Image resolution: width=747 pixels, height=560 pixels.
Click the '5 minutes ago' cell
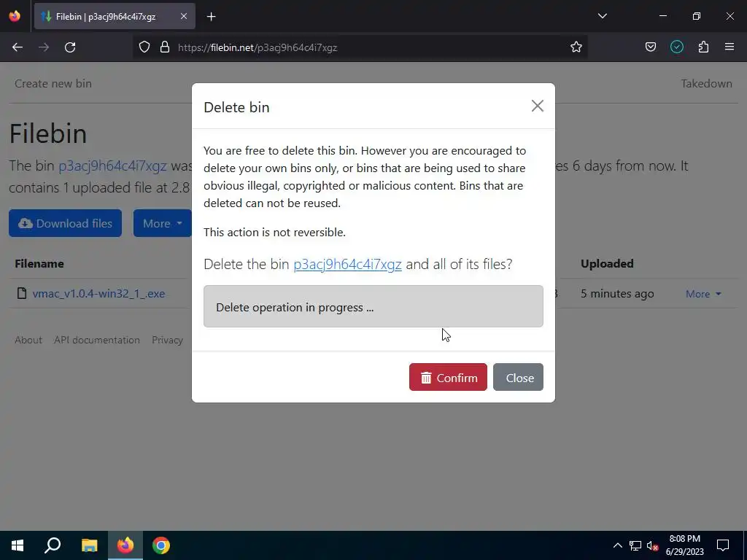[617, 294]
